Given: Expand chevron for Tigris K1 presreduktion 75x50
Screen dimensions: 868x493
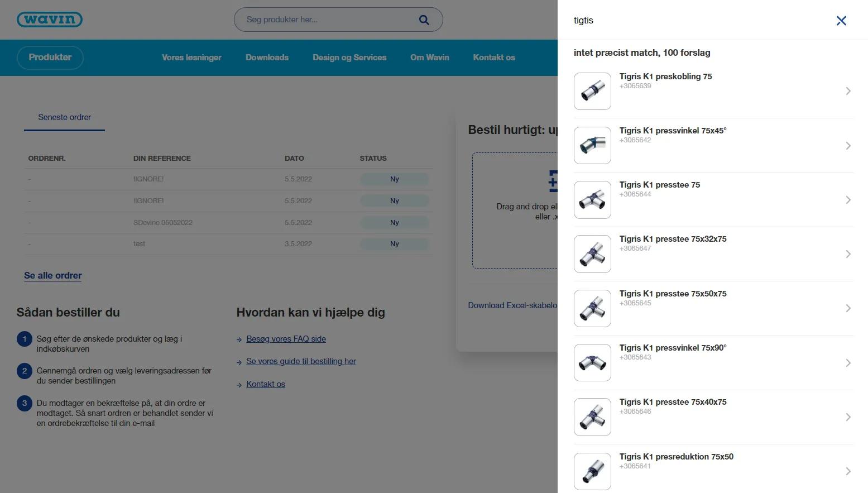Looking at the screenshot, I should (848, 471).
